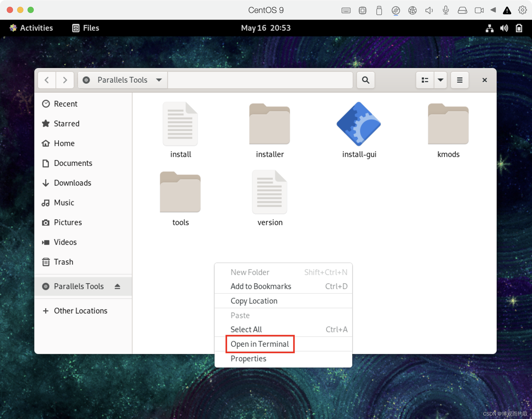Eject the Parallels Tools disc

pyautogui.click(x=117, y=286)
